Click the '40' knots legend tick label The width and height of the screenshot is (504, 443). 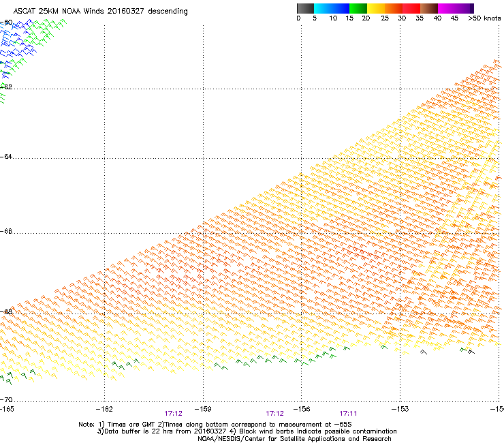(x=437, y=18)
